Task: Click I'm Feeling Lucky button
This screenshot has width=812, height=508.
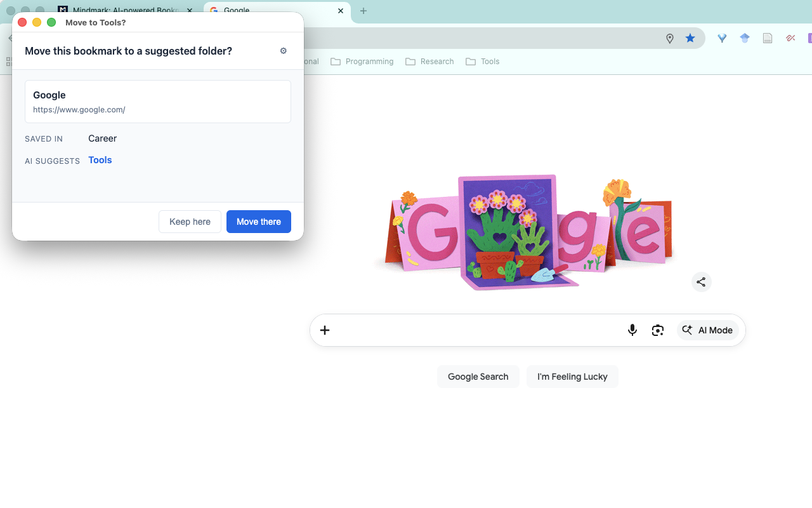Action: pos(572,377)
